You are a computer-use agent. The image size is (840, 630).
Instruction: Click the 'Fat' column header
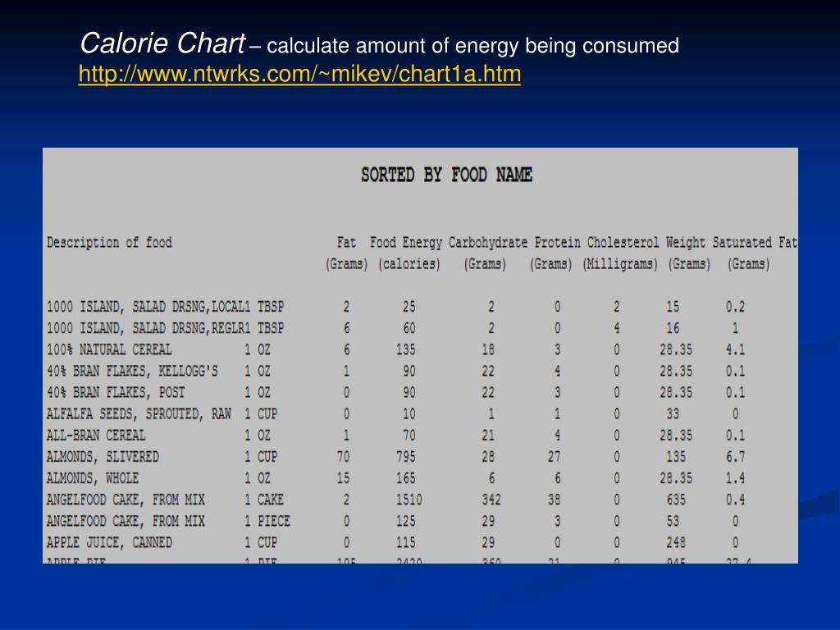pyautogui.click(x=346, y=243)
